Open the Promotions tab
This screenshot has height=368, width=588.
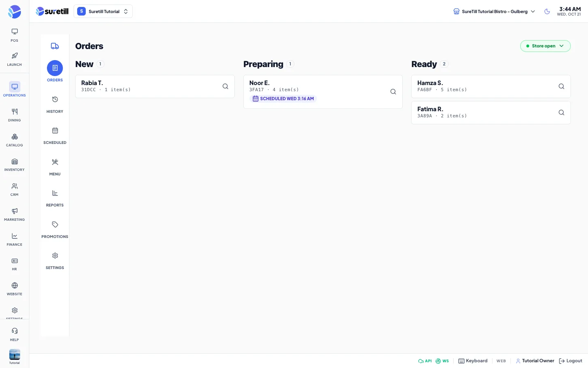click(55, 230)
